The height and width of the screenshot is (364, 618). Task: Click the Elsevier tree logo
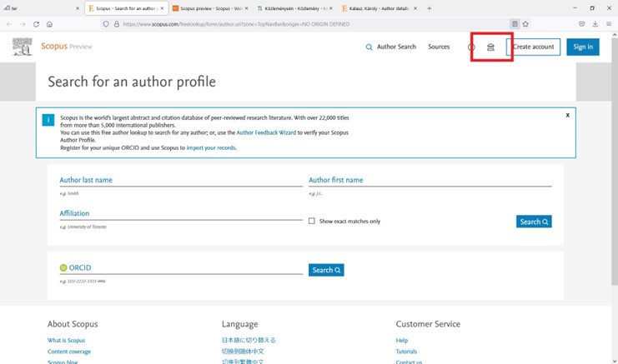click(x=22, y=47)
